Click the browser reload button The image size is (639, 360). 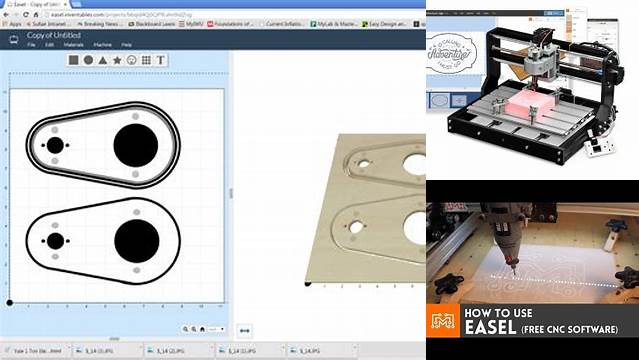[x=26, y=14]
